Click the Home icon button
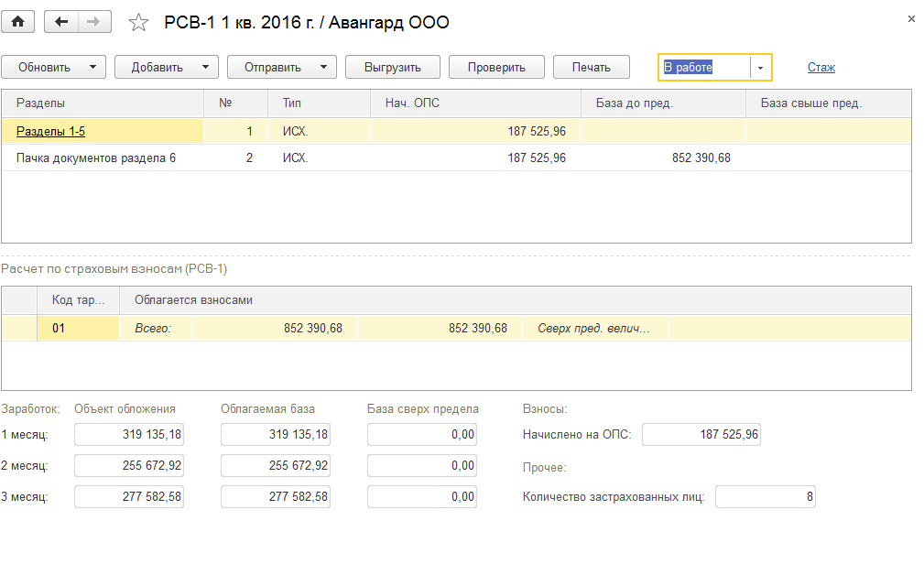The height and width of the screenshot is (575, 924). pos(18,22)
